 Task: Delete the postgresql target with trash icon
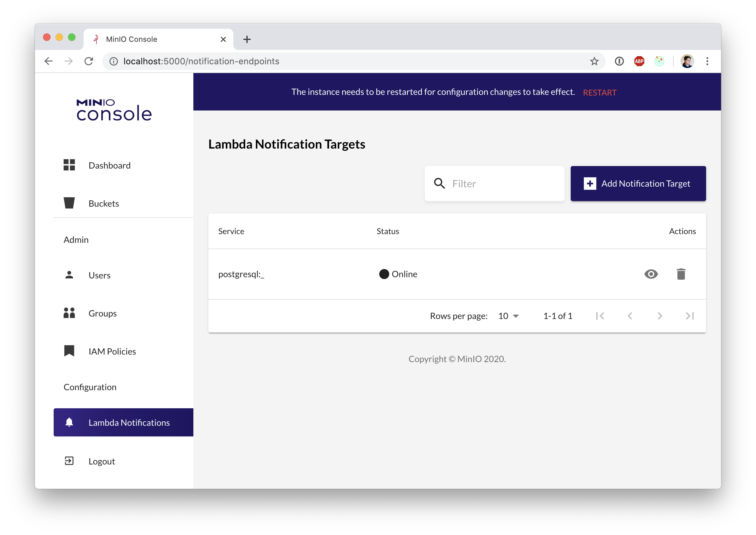pos(681,274)
